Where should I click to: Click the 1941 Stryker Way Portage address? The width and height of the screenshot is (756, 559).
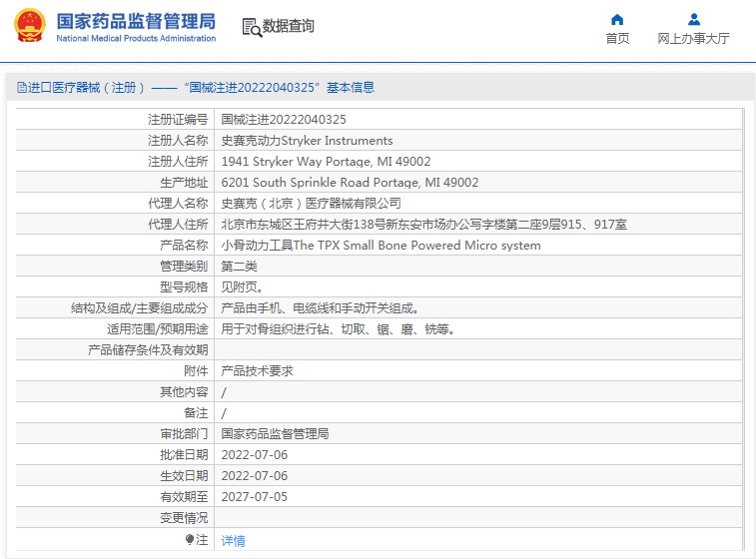click(326, 162)
